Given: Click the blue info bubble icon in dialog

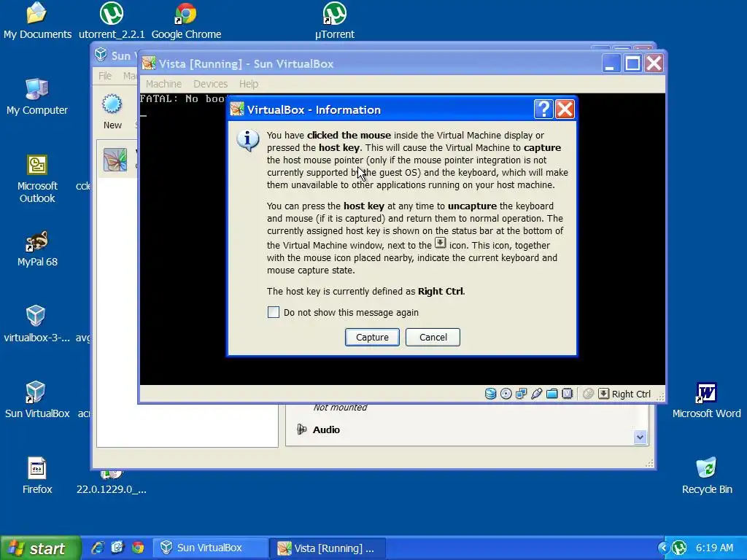Looking at the screenshot, I should coord(248,141).
